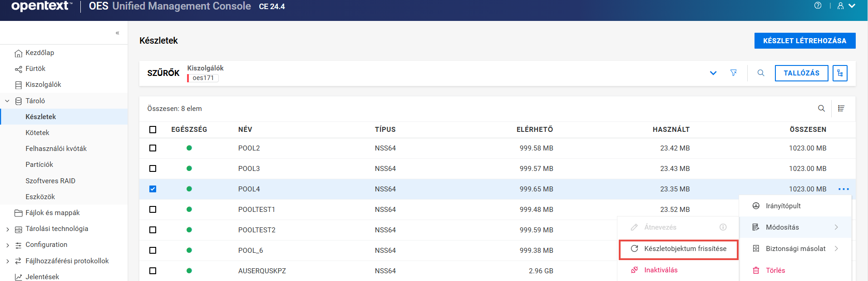Select Irányítópult from the context menu
This screenshot has width=868, height=281.
pos(795,206)
